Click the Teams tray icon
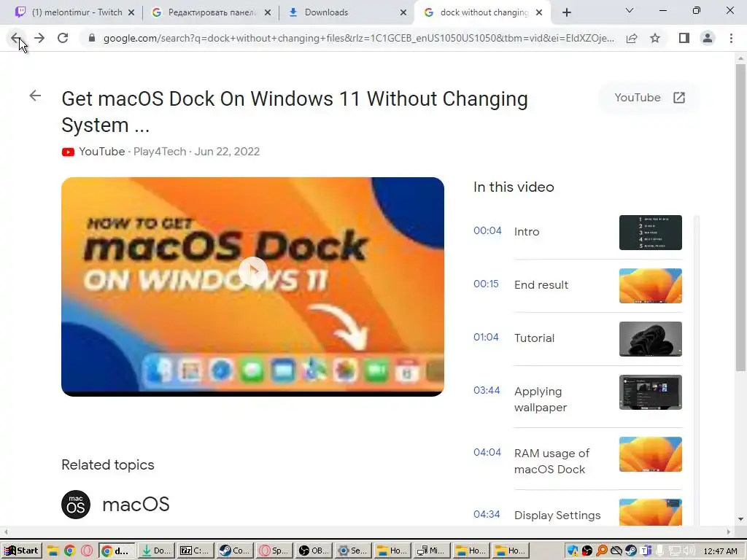This screenshot has height=560, width=747. 646,551
